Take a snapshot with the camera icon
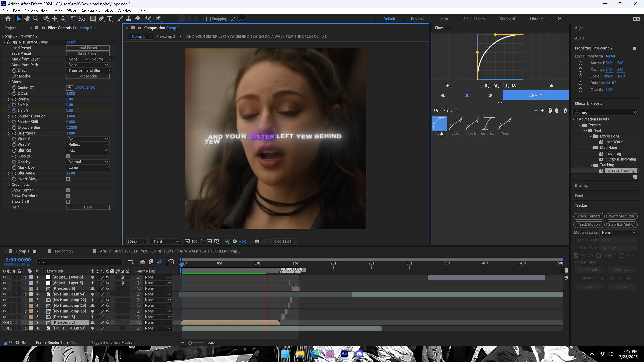Viewport: 644px width, 362px height. coord(257,241)
